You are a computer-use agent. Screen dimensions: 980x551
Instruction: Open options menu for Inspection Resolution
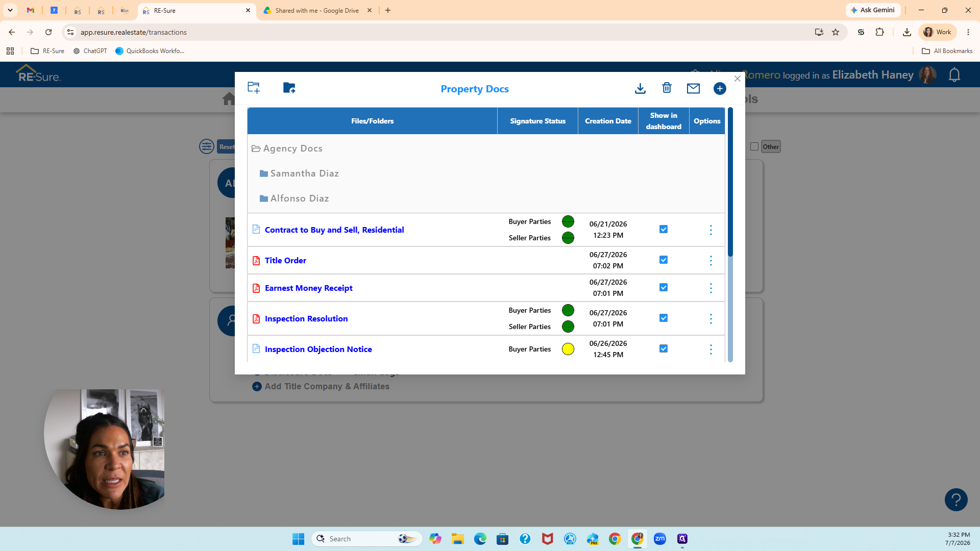(710, 319)
